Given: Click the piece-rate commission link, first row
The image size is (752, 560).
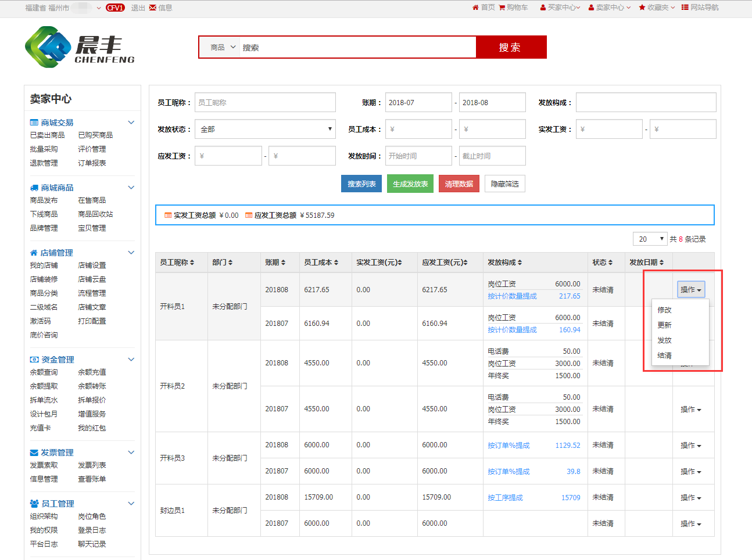Looking at the screenshot, I should (512, 296).
